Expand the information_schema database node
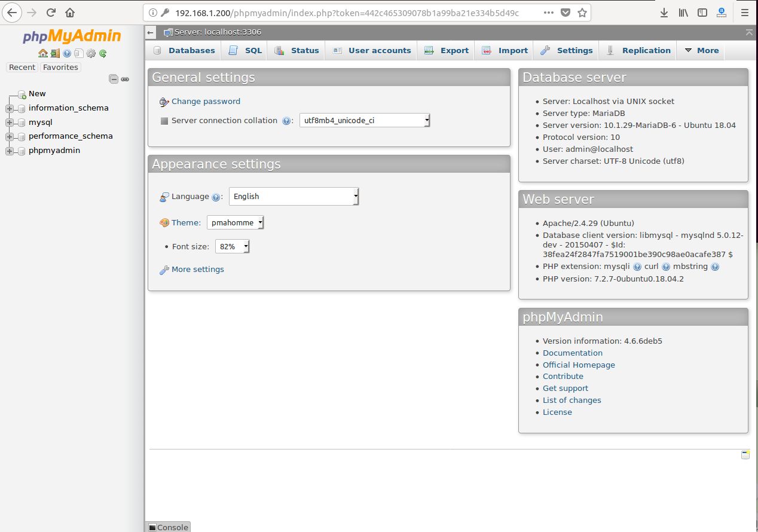 (10, 108)
